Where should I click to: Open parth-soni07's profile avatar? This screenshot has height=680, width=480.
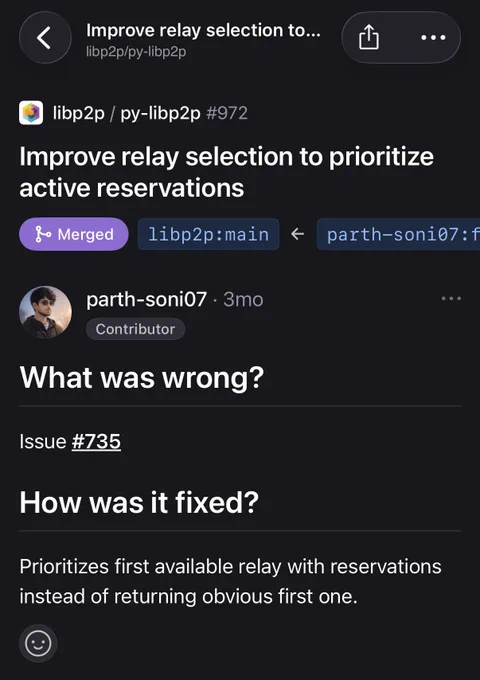coord(46,312)
